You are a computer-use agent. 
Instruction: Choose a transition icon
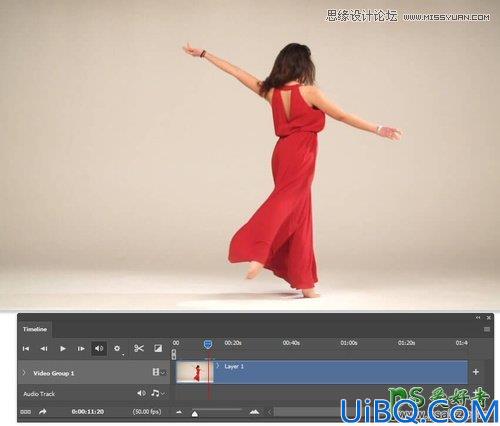(158, 349)
